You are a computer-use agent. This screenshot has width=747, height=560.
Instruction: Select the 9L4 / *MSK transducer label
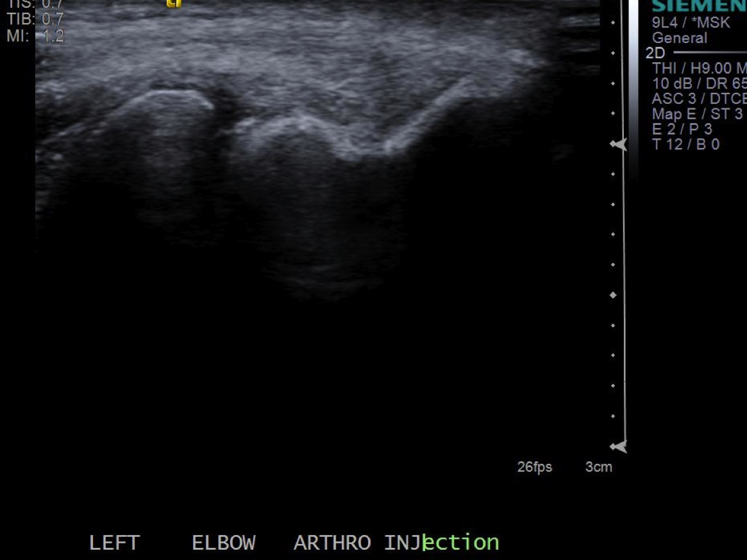pyautogui.click(x=691, y=22)
